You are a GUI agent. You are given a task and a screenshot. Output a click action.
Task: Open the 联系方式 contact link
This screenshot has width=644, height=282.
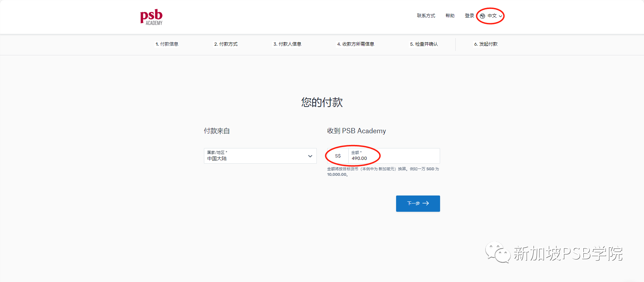[x=426, y=16]
